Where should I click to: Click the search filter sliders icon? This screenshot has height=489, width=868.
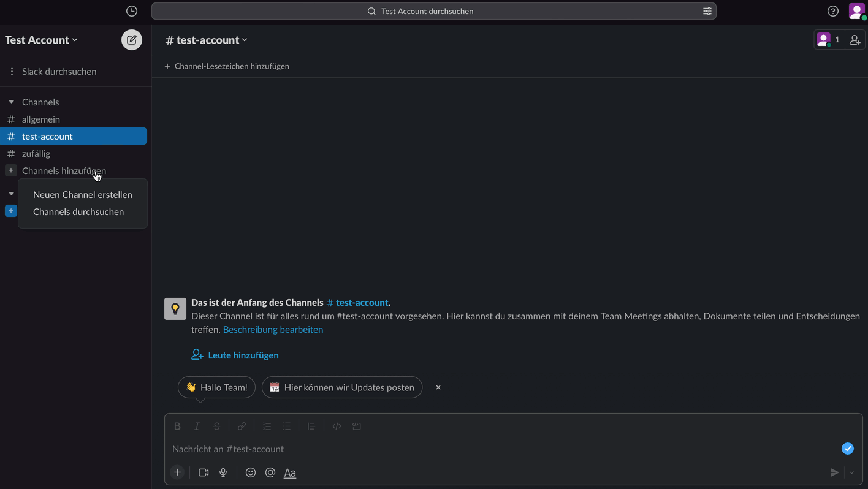tap(707, 11)
